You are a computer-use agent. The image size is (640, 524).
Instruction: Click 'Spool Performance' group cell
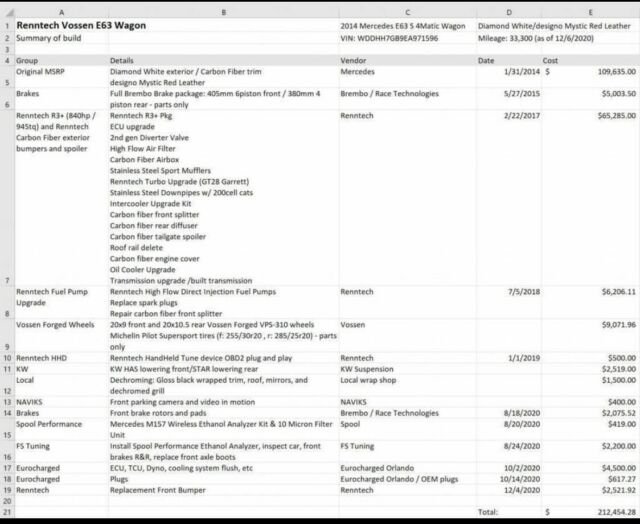(x=62, y=429)
